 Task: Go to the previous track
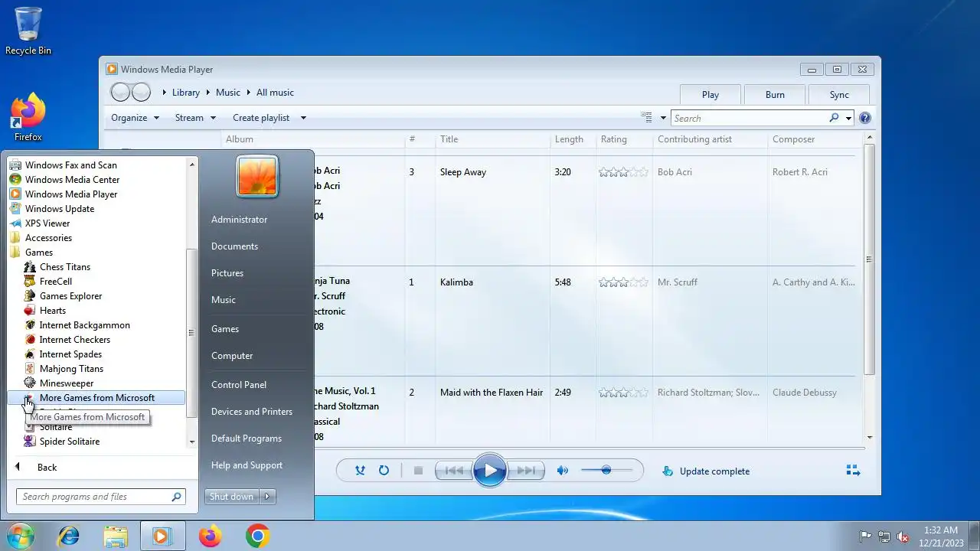453,471
